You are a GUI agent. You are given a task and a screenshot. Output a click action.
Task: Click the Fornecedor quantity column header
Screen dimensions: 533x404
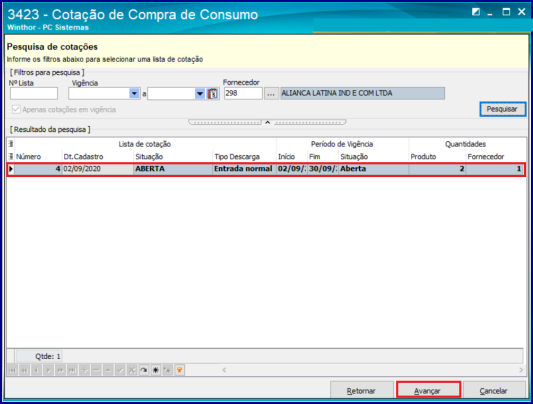click(495, 157)
